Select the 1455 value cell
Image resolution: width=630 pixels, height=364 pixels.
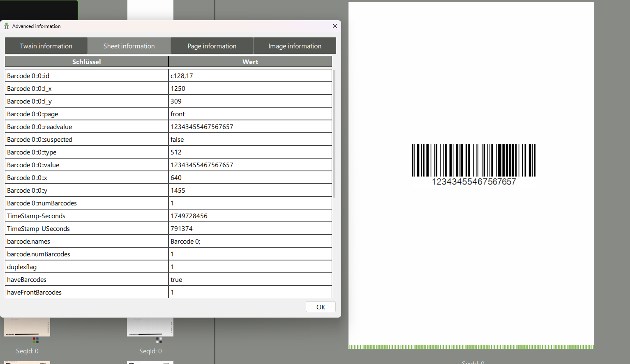pos(250,190)
